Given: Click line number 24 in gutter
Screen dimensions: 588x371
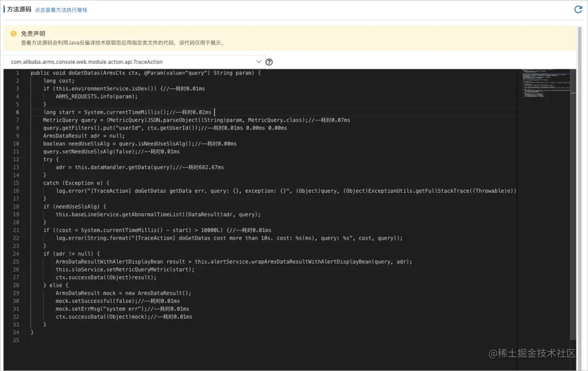Looking at the screenshot, I should coord(16,254).
